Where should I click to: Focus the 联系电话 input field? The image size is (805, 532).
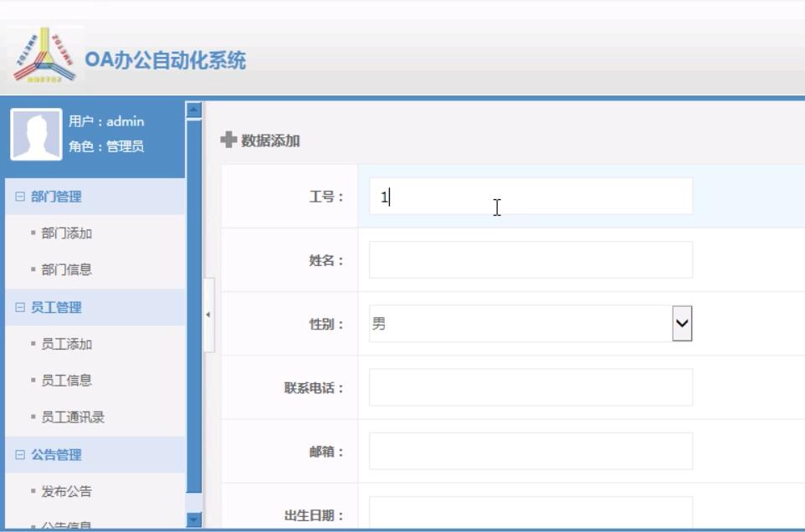coord(531,387)
